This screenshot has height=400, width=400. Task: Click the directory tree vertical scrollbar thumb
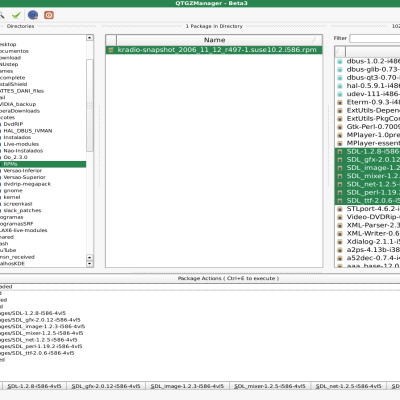90,105
